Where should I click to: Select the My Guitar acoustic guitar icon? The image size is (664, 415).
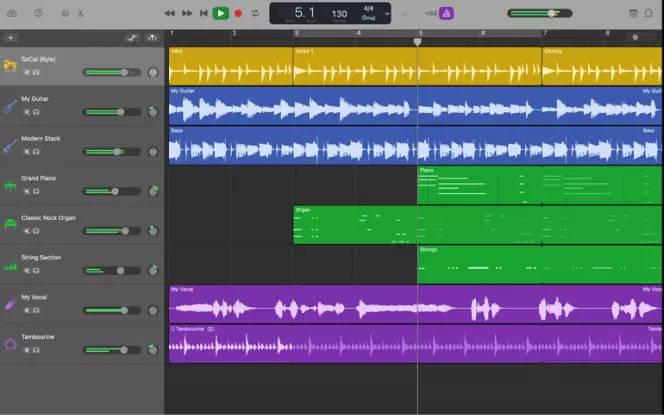coord(10,106)
